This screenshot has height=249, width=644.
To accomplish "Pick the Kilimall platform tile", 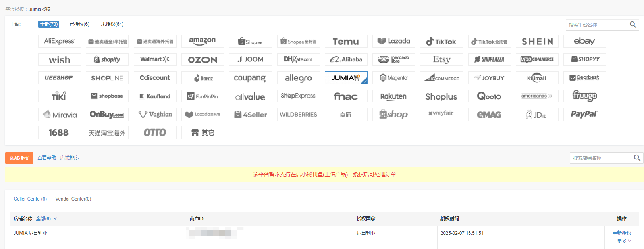I will pyautogui.click(x=537, y=78).
